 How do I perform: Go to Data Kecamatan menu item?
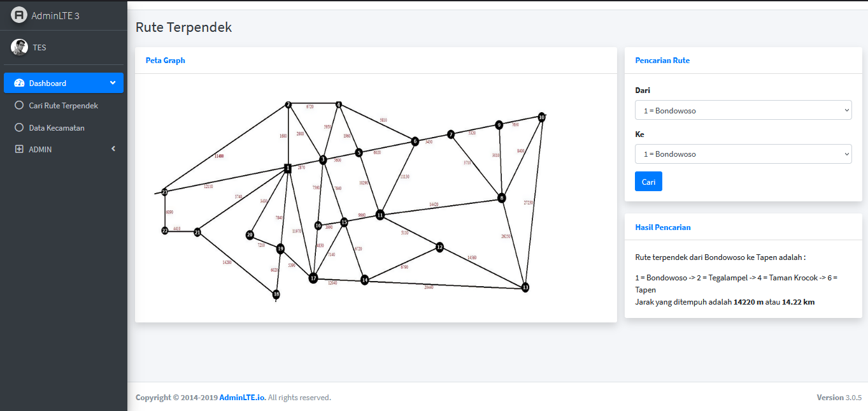[x=57, y=128]
